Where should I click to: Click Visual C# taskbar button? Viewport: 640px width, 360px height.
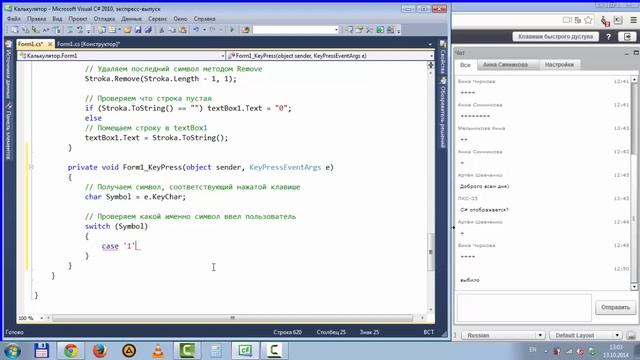click(x=245, y=351)
